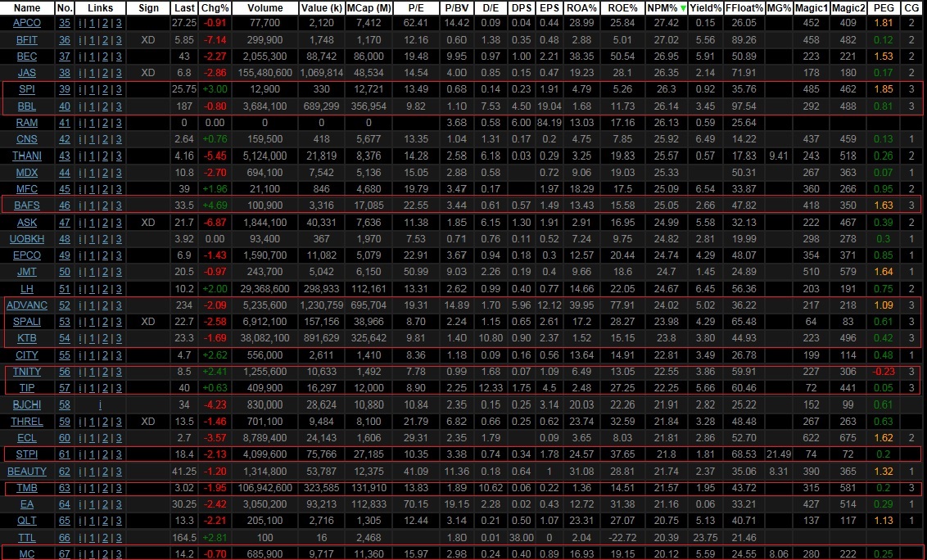This screenshot has width=927, height=560.
Task: Open link 2 in the TIP row
Action: click(x=106, y=389)
